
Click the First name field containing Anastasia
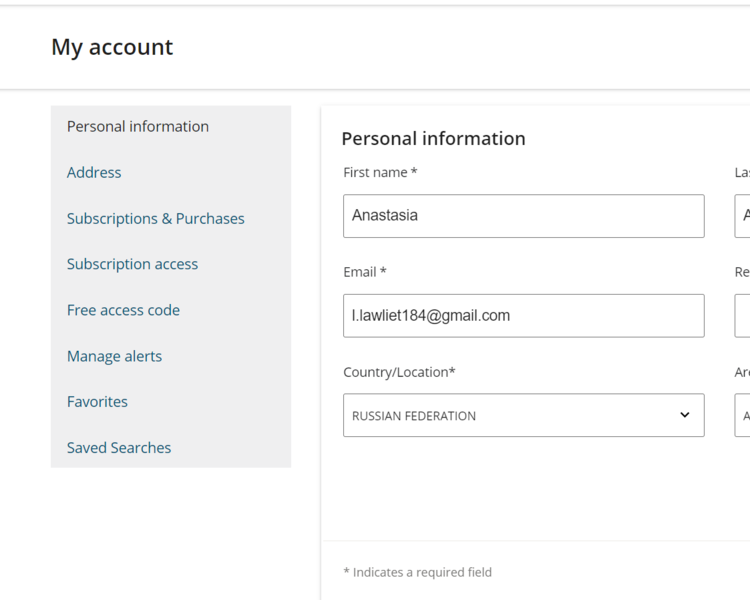[523, 216]
